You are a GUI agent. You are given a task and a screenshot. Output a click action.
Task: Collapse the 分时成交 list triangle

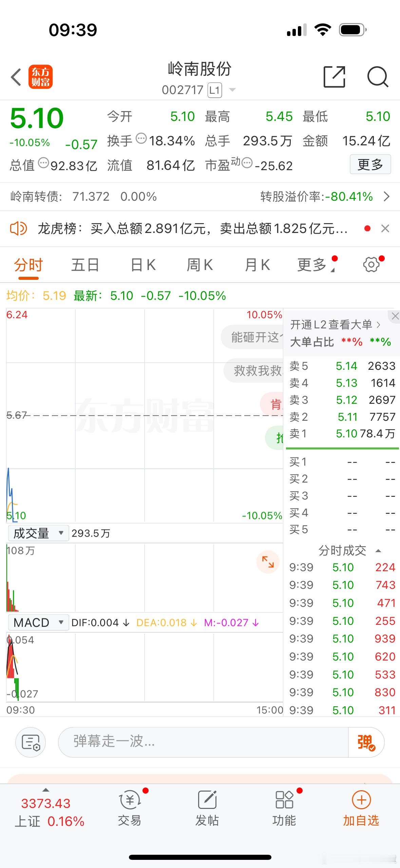point(379,551)
